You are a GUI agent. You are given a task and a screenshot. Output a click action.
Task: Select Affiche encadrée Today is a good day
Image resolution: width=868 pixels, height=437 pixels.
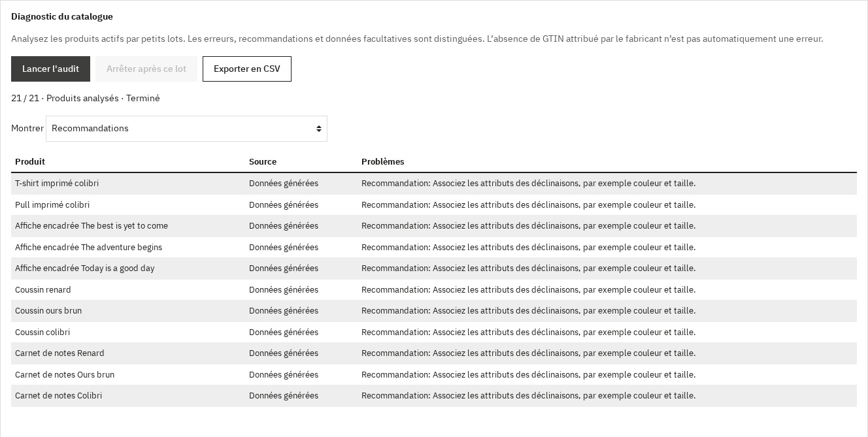85,268
